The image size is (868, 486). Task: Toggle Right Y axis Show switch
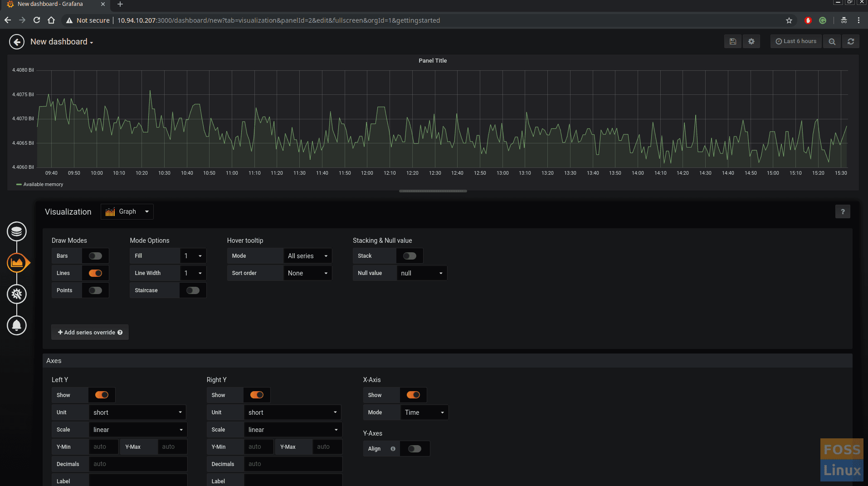(x=257, y=395)
